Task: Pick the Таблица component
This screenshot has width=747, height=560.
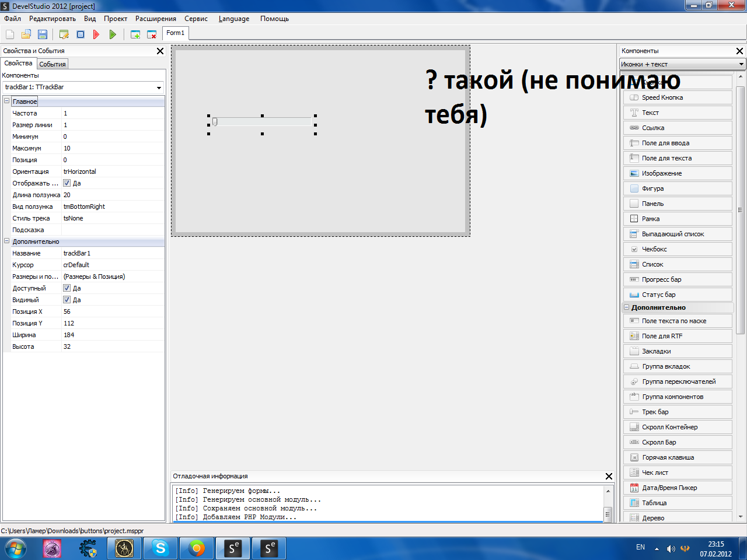Action: click(x=678, y=503)
